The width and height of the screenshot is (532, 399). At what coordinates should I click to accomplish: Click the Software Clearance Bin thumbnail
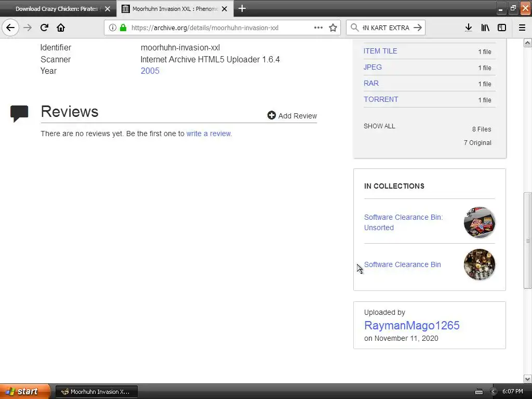pyautogui.click(x=480, y=264)
